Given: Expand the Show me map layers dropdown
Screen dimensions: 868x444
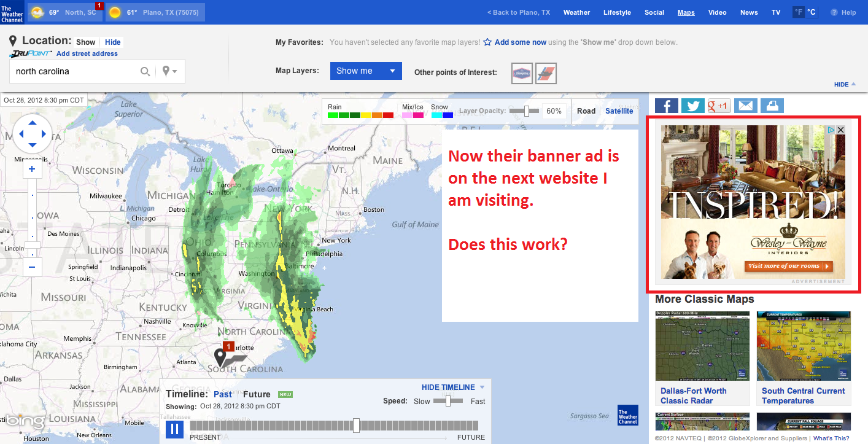Looking at the screenshot, I should (366, 71).
